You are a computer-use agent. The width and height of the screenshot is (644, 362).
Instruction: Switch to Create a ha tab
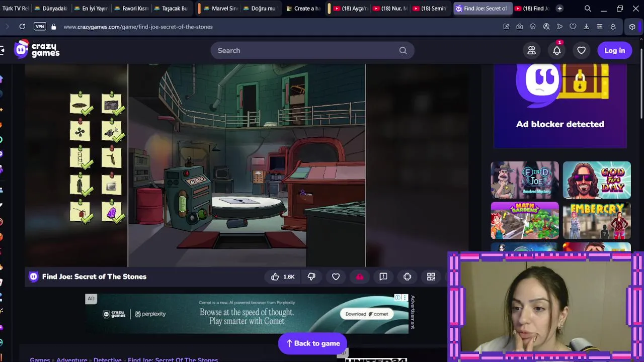(303, 9)
